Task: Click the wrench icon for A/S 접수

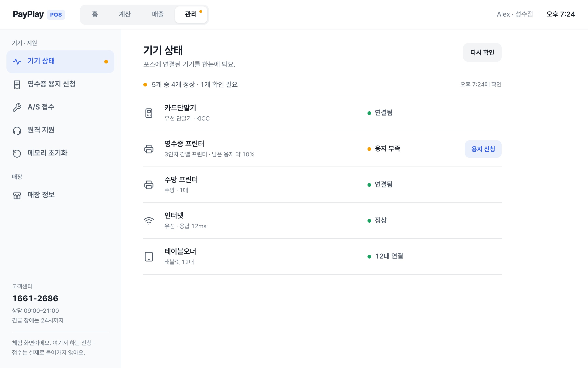Action: pos(17,107)
